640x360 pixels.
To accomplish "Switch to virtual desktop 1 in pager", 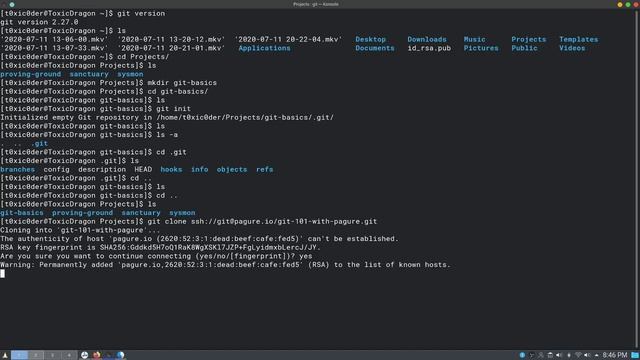I will (x=19, y=355).
